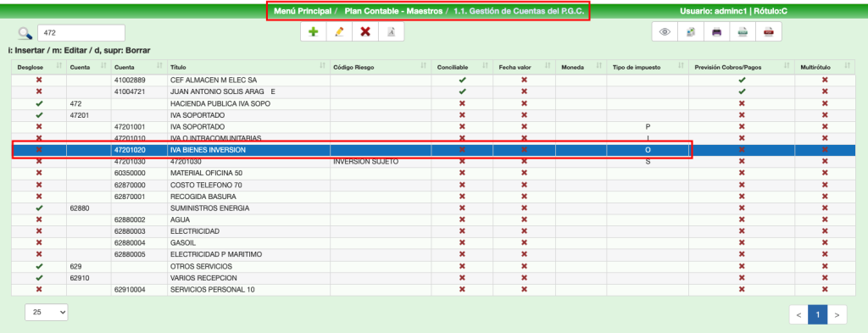Click account code 629 cell
This screenshot has width=868, height=333.
[88, 266]
